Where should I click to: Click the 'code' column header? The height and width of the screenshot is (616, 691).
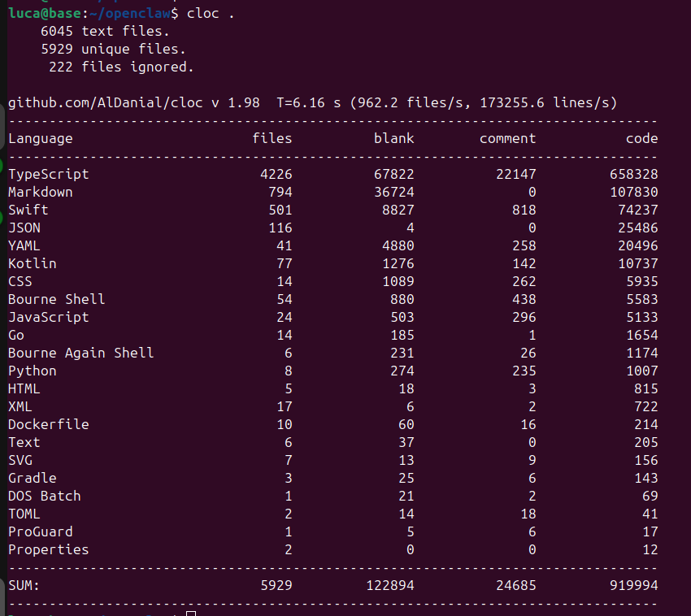pos(641,138)
